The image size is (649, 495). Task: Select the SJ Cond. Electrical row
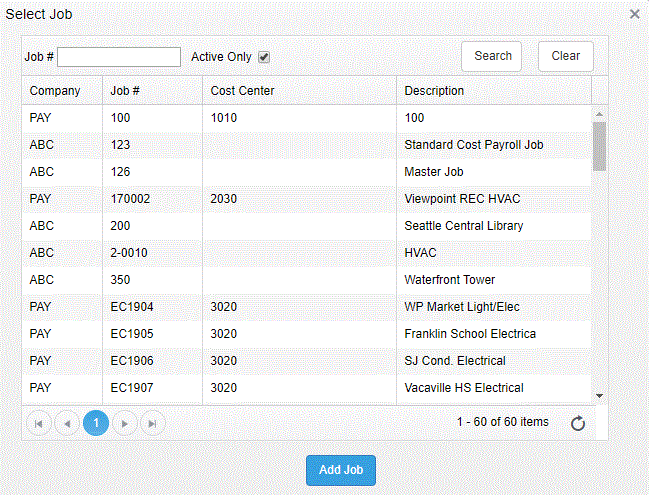click(x=306, y=361)
